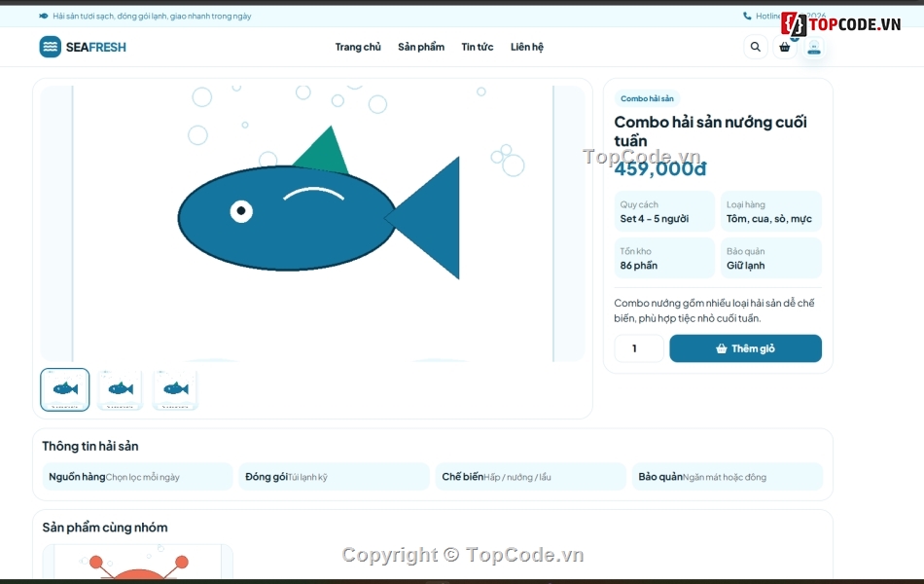924x584 pixels.
Task: Click the product title Combo hải sản nướng cuối tuần
Action: 710,131
